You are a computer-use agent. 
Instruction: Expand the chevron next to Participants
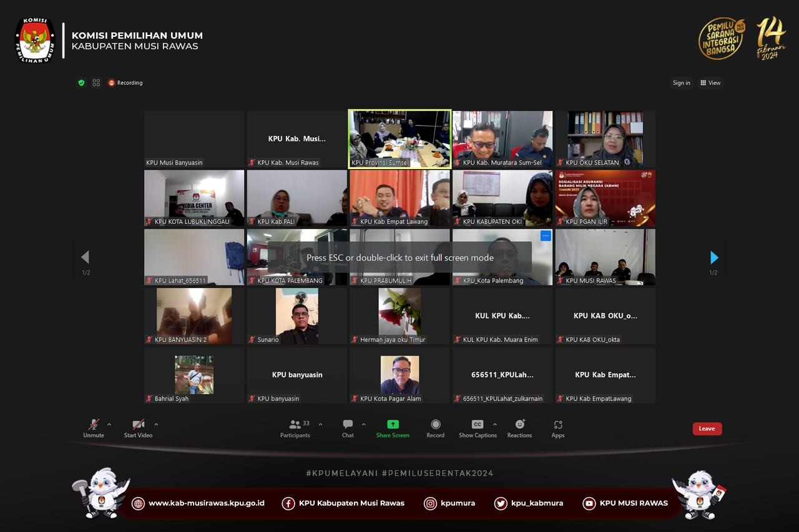[321, 425]
